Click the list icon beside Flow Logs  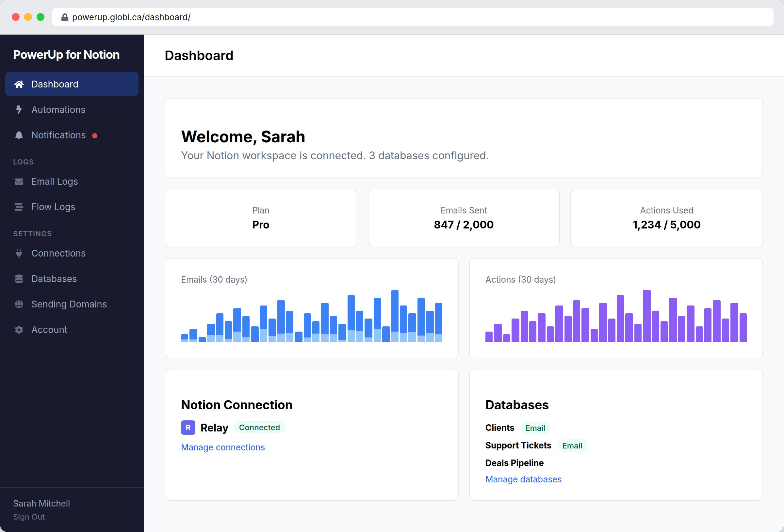pyautogui.click(x=19, y=207)
